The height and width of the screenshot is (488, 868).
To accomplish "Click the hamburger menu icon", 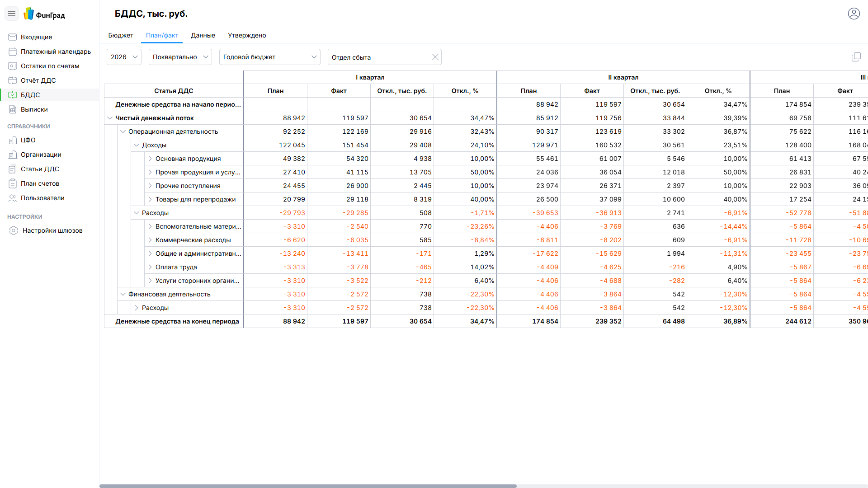I will tap(12, 14).
